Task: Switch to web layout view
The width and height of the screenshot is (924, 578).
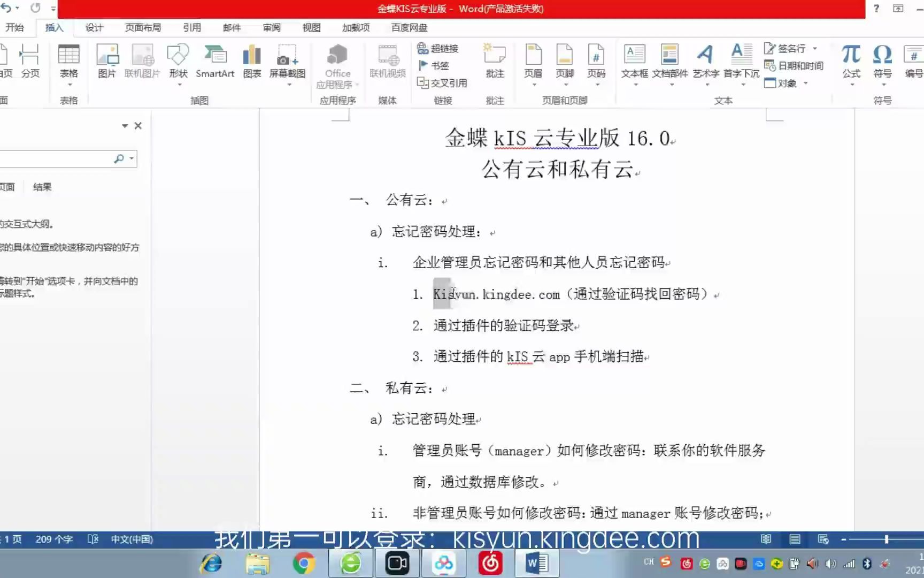Action: pos(823,539)
